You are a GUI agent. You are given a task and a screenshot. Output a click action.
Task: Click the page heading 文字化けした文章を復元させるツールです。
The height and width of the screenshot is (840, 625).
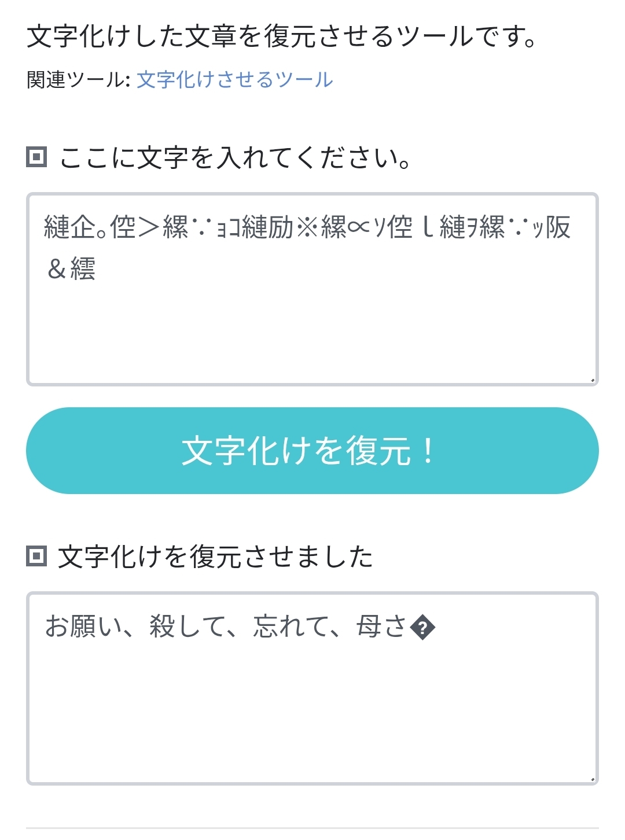282,36
